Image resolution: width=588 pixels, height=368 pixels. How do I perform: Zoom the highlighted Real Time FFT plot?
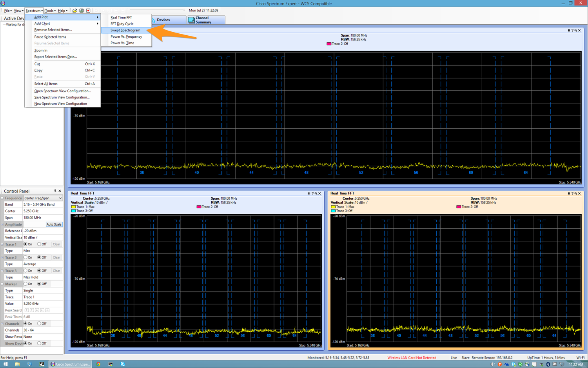(576, 193)
